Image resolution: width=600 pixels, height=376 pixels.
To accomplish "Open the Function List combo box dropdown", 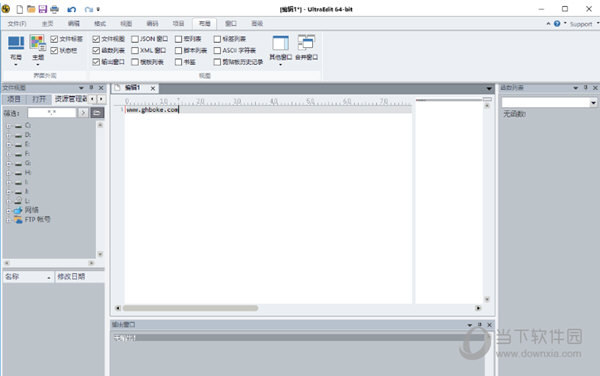I will click(593, 103).
